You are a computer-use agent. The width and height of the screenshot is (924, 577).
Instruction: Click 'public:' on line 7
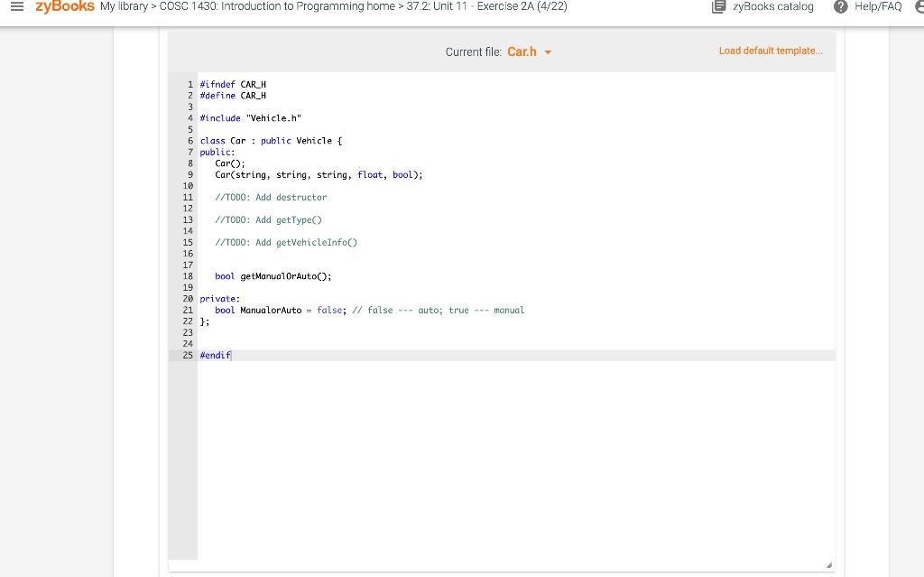pyautogui.click(x=217, y=153)
